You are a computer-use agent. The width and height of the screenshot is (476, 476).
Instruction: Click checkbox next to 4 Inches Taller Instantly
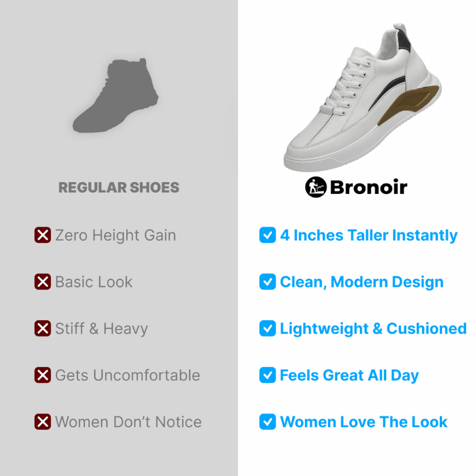(x=267, y=235)
